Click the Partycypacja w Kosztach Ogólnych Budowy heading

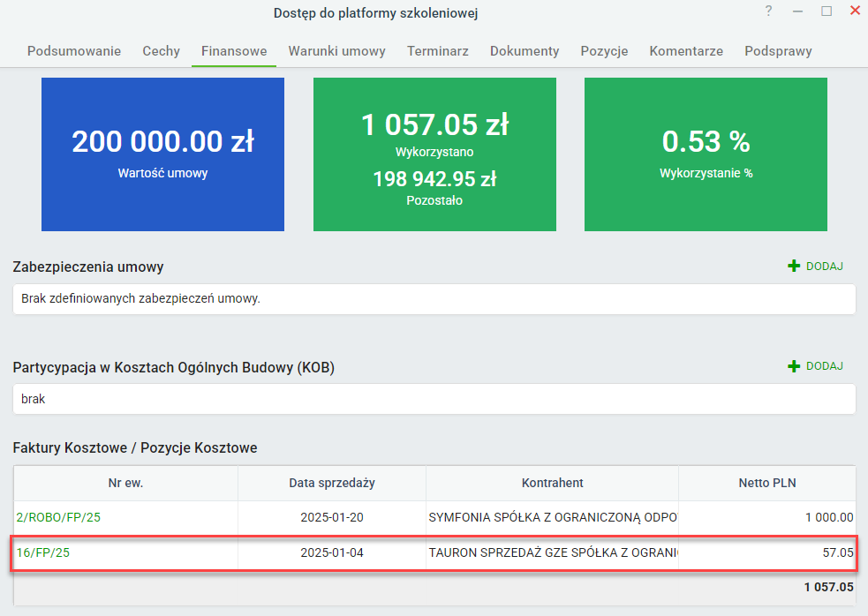tap(173, 367)
